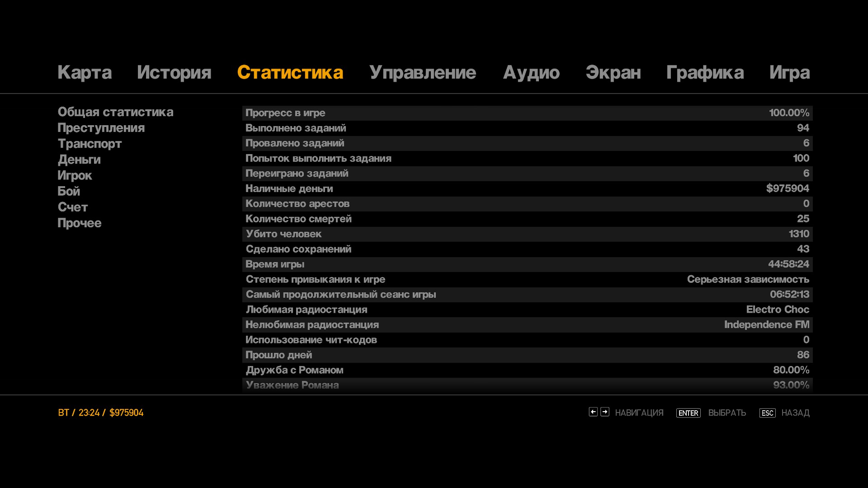This screenshot has width=868, height=488.
Task: Show the Бой statistics category
Action: [69, 191]
